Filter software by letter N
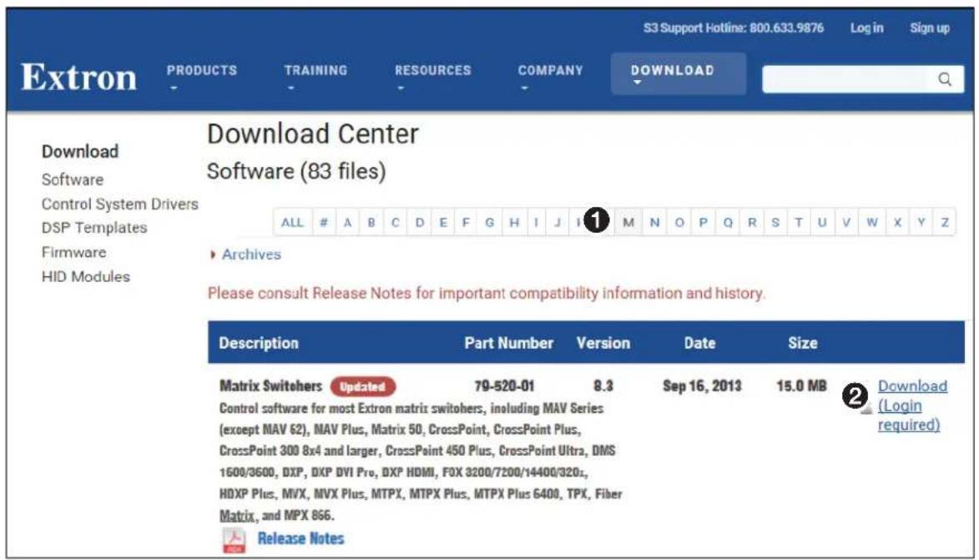Image resolution: width=979 pixels, height=560 pixels. point(654,222)
